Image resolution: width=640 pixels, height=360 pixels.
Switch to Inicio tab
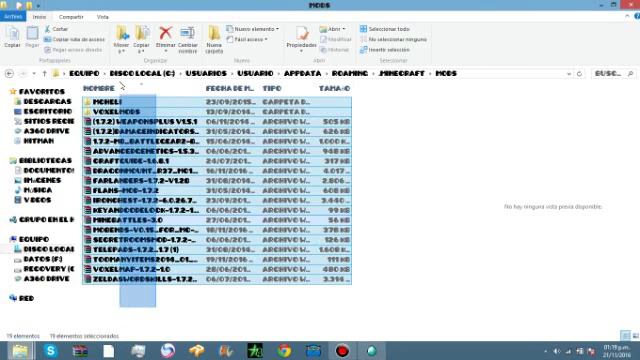[x=39, y=17]
